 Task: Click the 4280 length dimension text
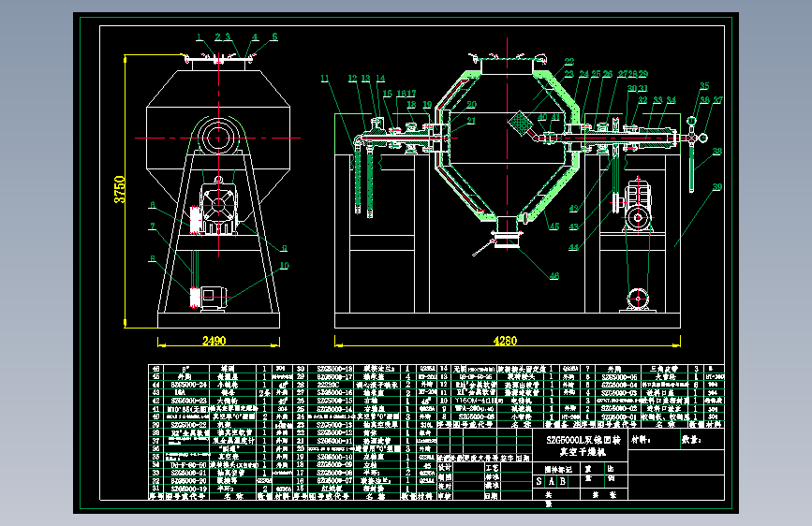click(x=506, y=341)
